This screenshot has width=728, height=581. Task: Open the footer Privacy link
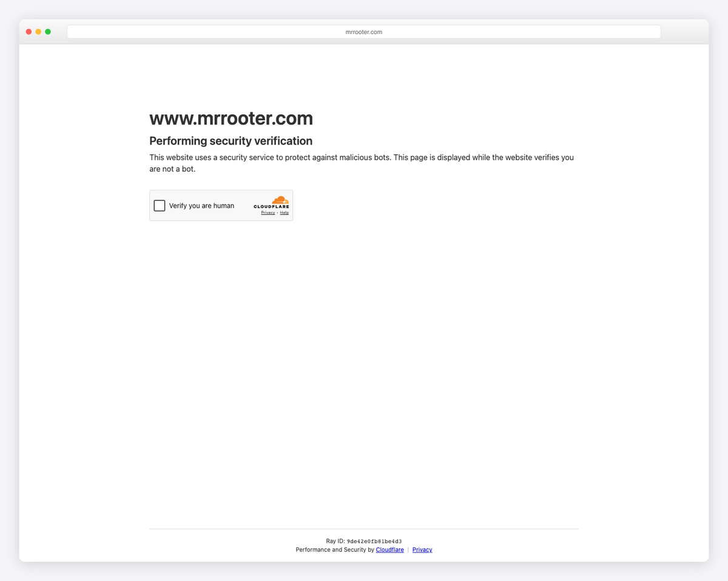[x=422, y=550]
